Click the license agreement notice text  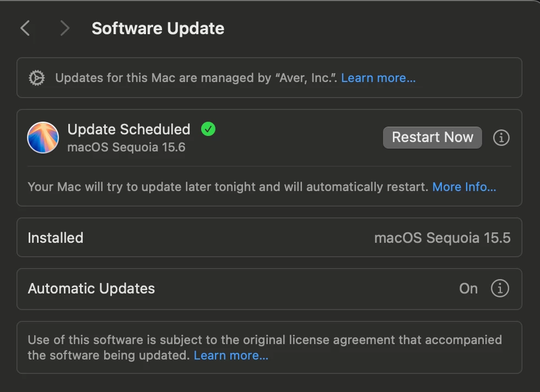[x=264, y=347]
